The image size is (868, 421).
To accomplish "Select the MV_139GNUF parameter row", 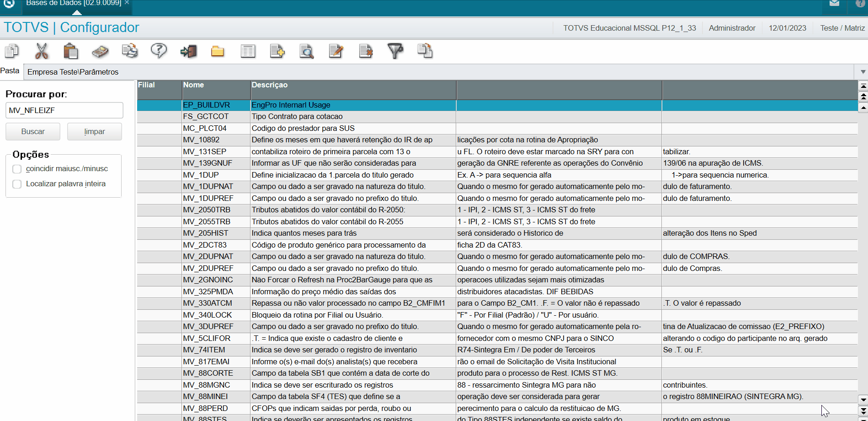I will (x=497, y=163).
